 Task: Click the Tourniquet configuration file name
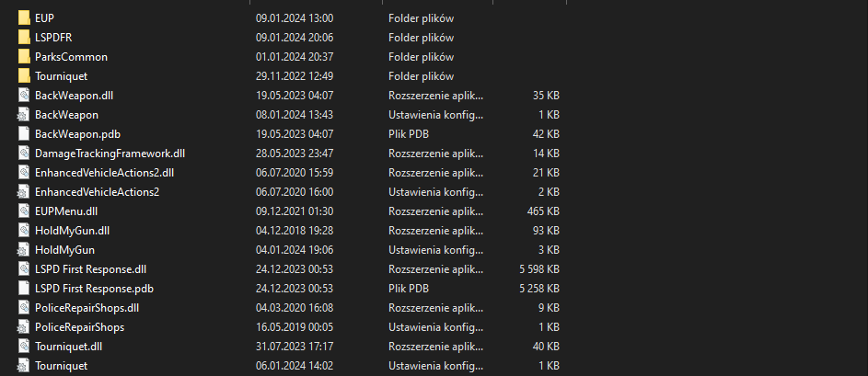click(x=61, y=366)
